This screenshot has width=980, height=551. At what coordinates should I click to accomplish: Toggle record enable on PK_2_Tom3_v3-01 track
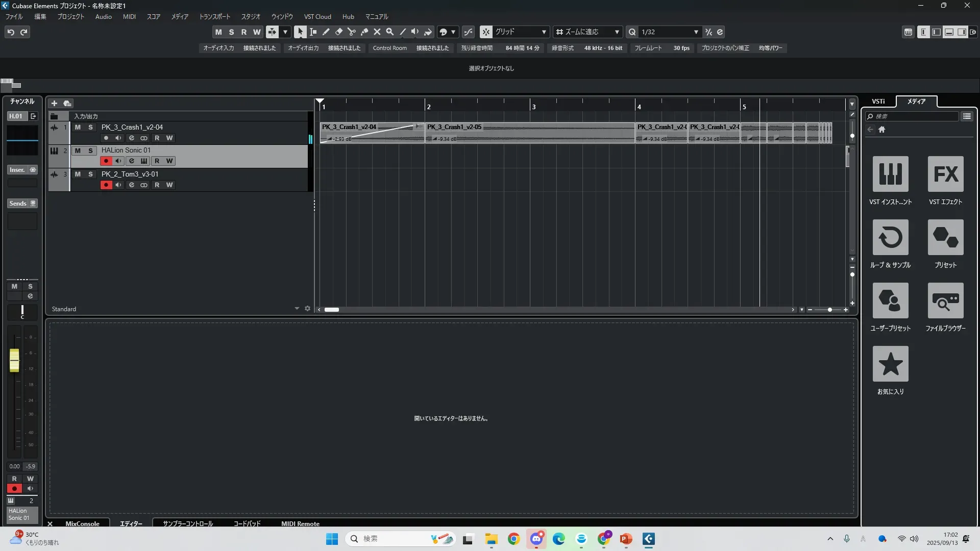click(106, 185)
